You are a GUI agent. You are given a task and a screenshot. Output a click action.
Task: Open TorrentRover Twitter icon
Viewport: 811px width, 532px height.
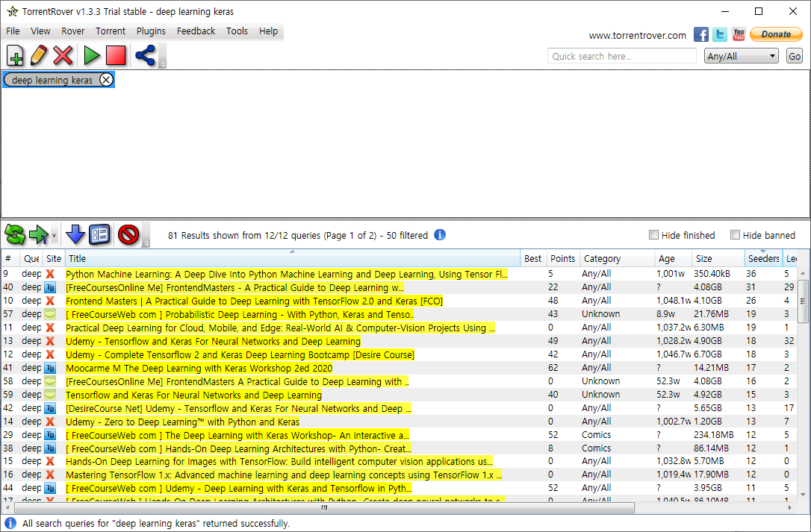click(x=719, y=34)
